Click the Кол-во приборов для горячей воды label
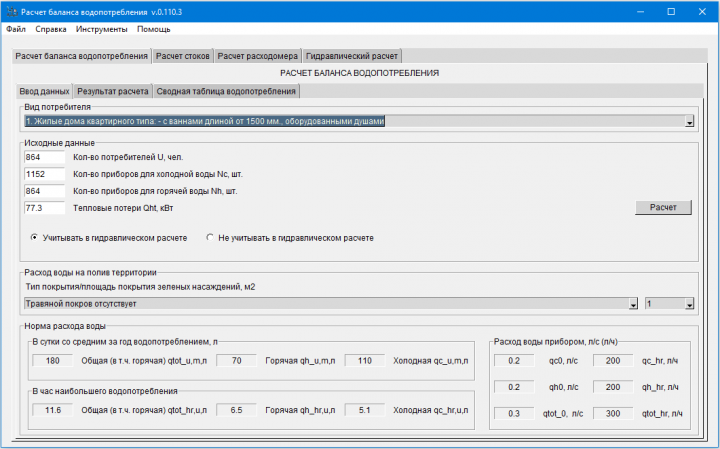The height and width of the screenshot is (449, 720). tap(155, 191)
